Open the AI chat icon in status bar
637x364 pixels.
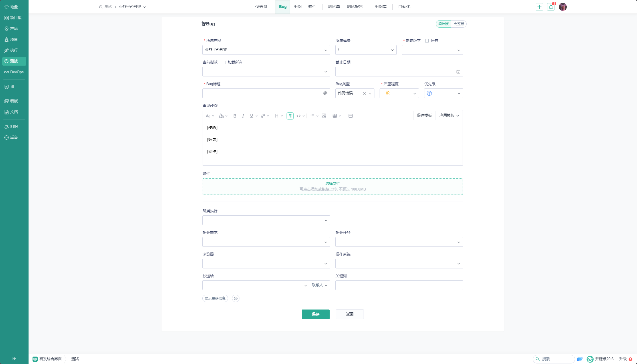tap(580, 359)
